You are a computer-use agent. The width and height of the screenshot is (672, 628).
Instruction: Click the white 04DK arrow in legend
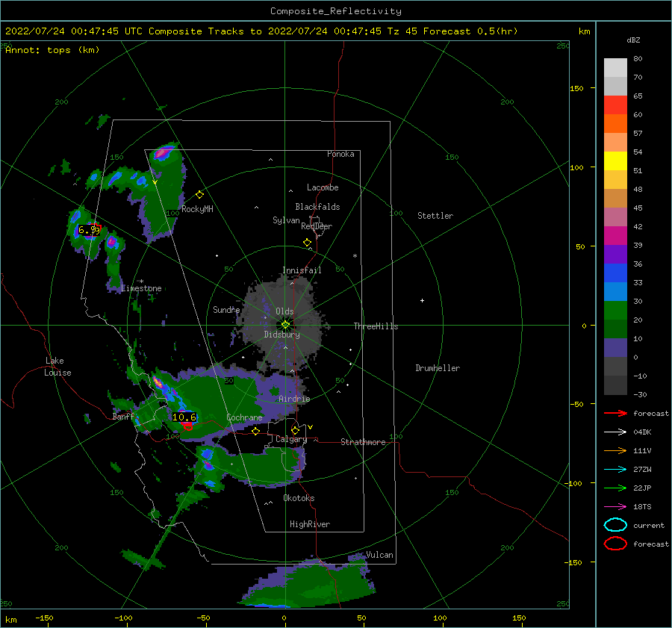pyautogui.click(x=616, y=432)
